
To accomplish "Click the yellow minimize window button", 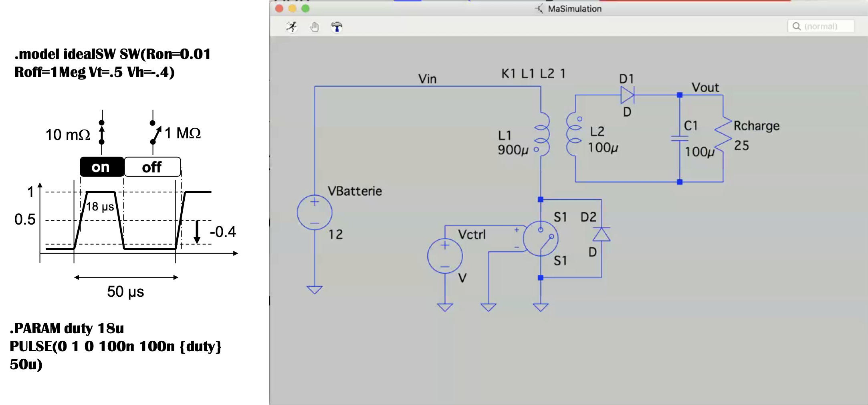I will [x=293, y=8].
